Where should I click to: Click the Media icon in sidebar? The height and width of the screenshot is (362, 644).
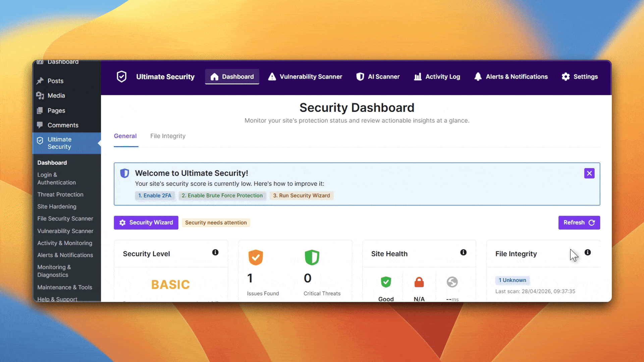click(40, 96)
